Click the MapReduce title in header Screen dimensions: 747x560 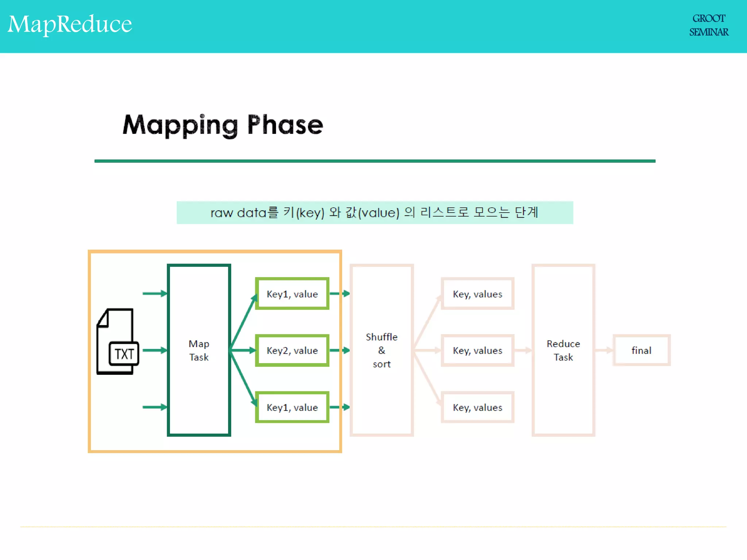point(70,24)
